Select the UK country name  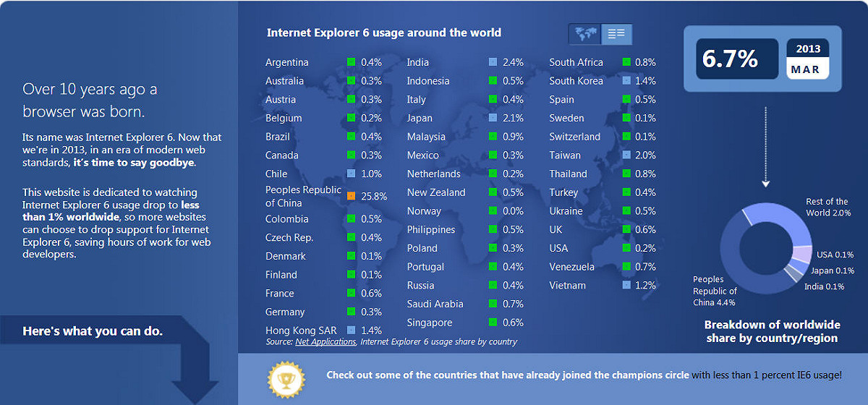pos(556,229)
